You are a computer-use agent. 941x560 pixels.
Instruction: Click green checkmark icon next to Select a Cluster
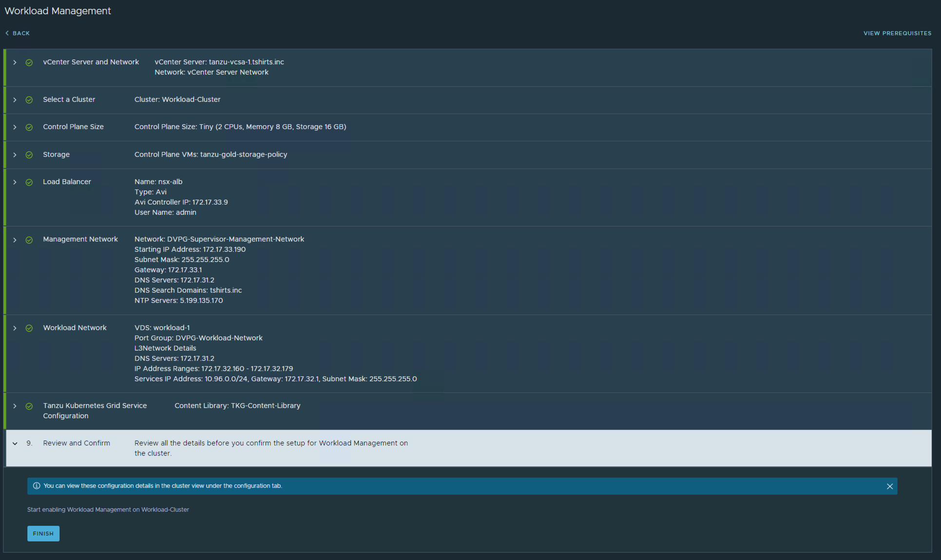29,100
